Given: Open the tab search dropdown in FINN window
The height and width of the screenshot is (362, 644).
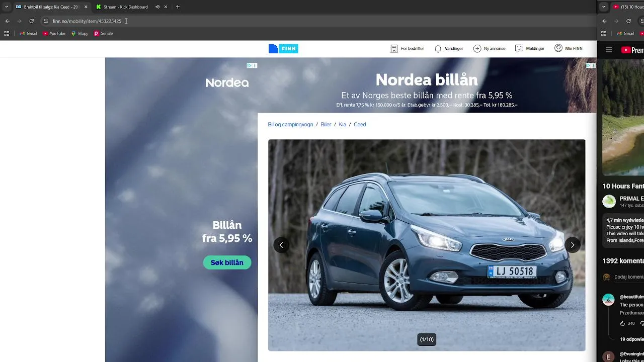Looking at the screenshot, I should (x=7, y=7).
